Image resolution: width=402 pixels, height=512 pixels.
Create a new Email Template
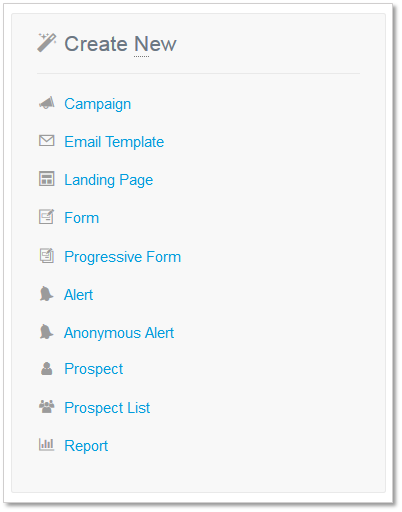coord(114,142)
